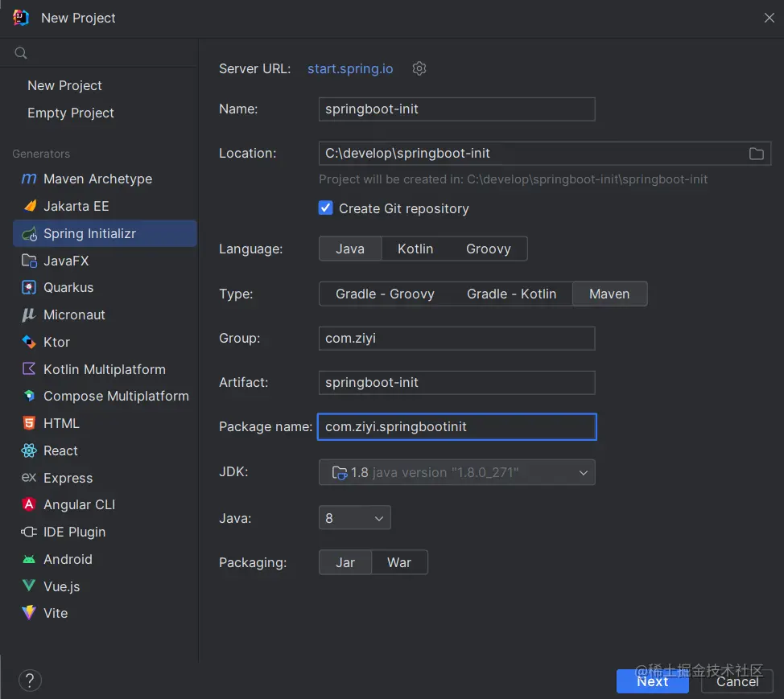Select Groovy as the language

click(x=488, y=249)
